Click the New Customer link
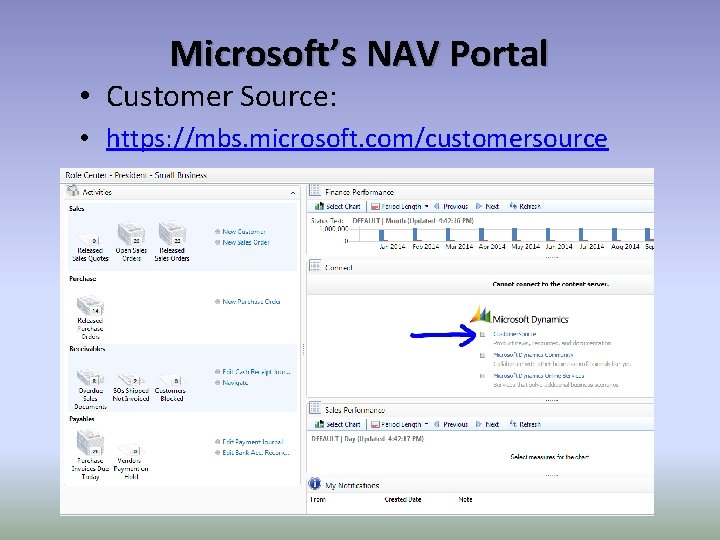Viewport: 720px width, 540px height. coord(244,231)
